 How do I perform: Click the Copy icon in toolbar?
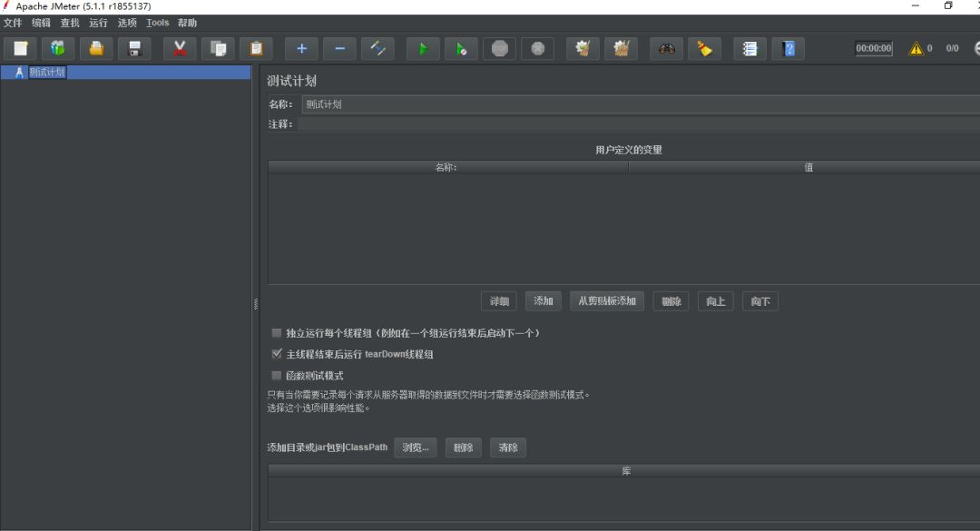tap(218, 49)
